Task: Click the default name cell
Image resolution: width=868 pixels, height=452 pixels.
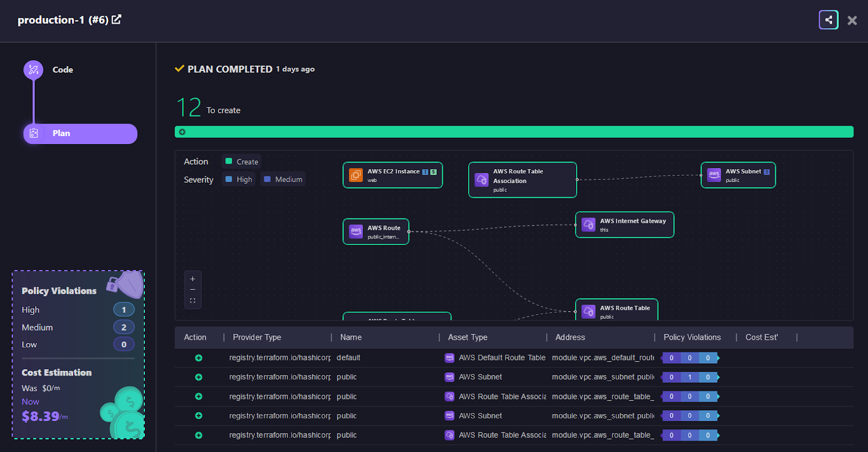Action: (x=348, y=358)
